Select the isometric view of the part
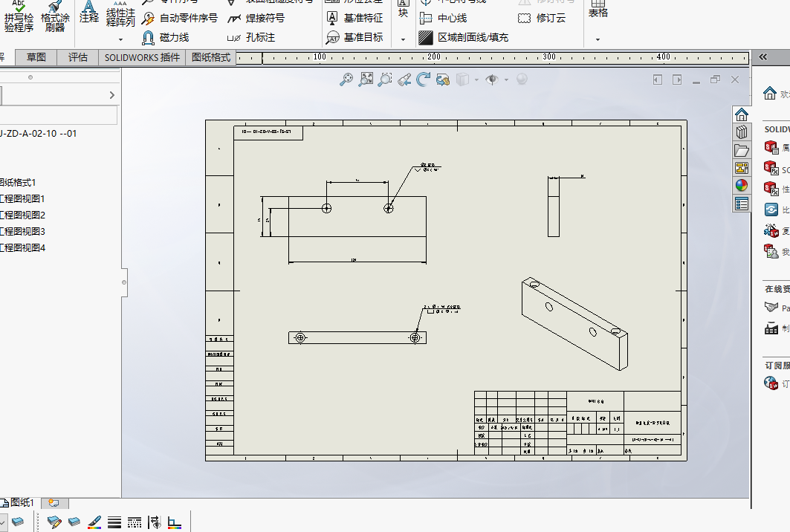Screen dimensions: 790x532 pos(574,323)
